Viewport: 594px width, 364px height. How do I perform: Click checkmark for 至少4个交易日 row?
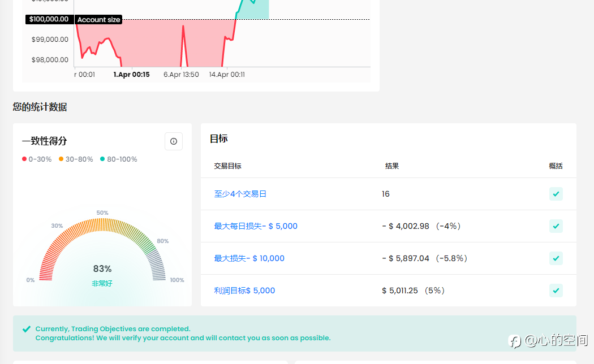pos(556,194)
